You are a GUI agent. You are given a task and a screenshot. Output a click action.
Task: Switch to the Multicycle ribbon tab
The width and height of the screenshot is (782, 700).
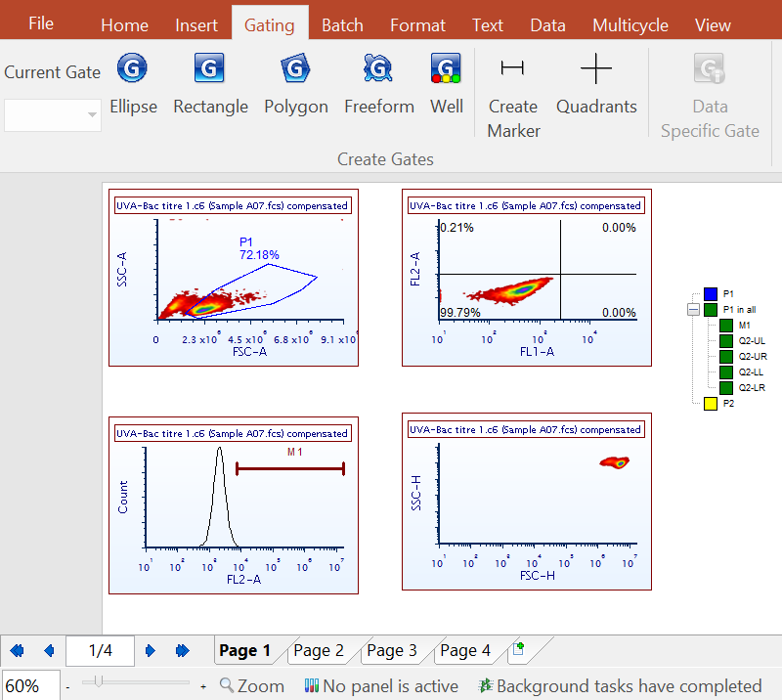(x=630, y=25)
